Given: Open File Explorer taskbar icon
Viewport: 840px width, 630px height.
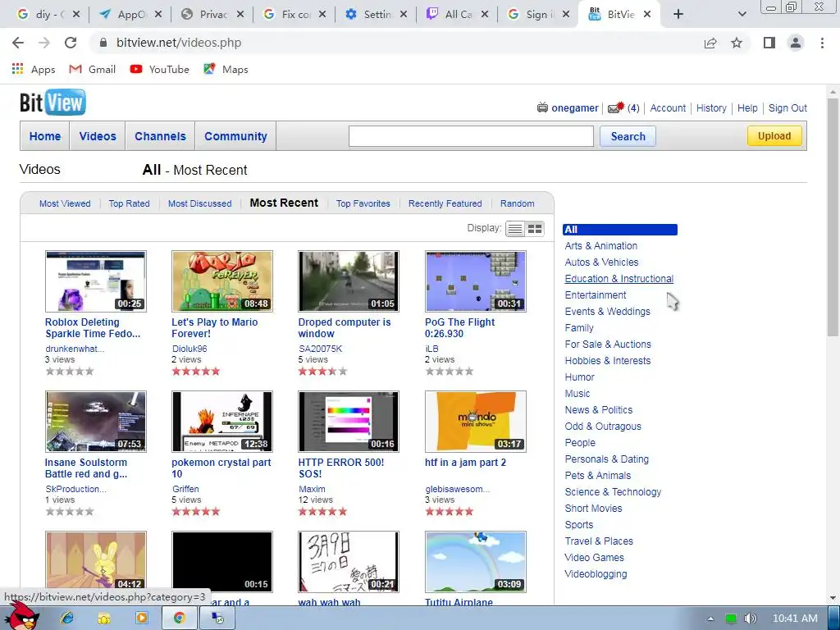Looking at the screenshot, I should pos(104,619).
